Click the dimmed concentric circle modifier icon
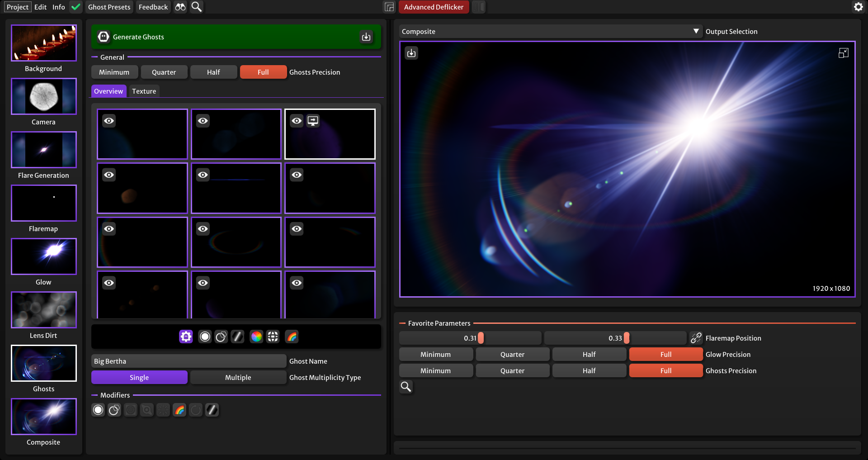The width and height of the screenshot is (868, 460). [x=131, y=410]
